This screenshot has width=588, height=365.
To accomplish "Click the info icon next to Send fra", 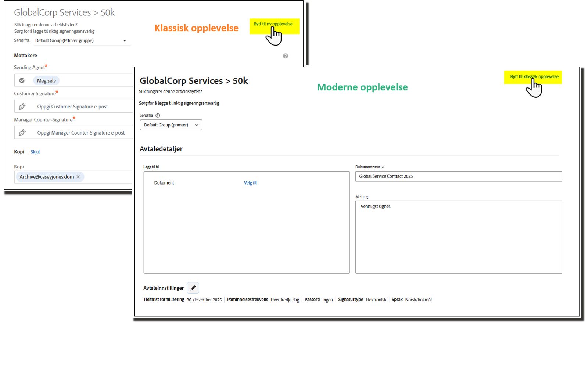I will point(158,115).
